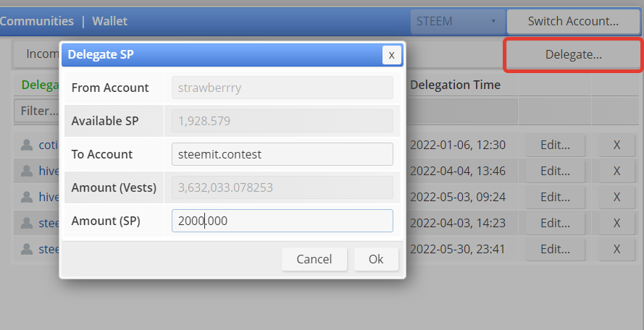Click user icon in the 2022-04-03 delegation row
The width and height of the screenshot is (644, 330).
click(28, 223)
